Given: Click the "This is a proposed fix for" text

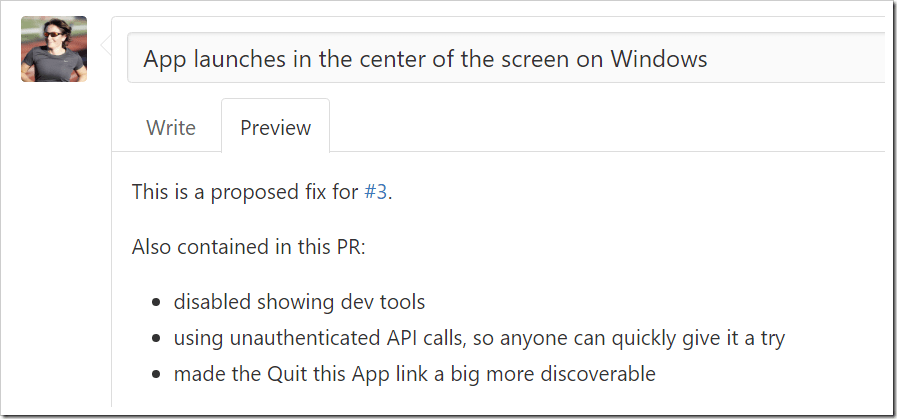Looking at the screenshot, I should pyautogui.click(x=246, y=192).
